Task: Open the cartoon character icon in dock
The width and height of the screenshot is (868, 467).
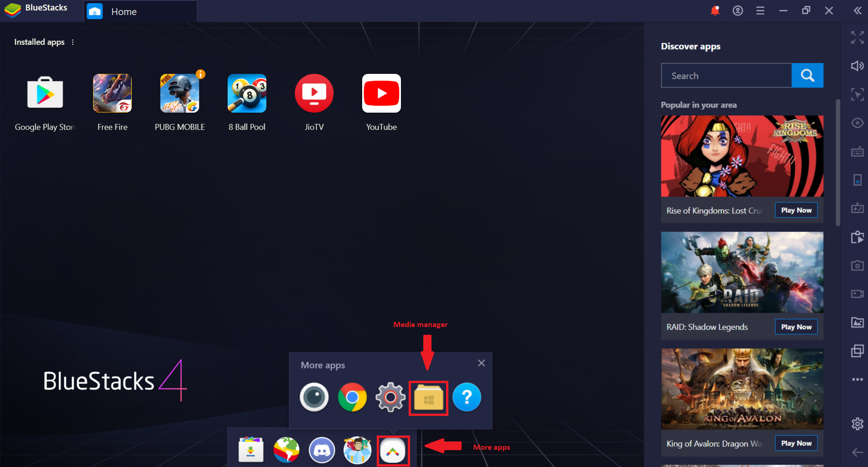Action: tap(357, 450)
